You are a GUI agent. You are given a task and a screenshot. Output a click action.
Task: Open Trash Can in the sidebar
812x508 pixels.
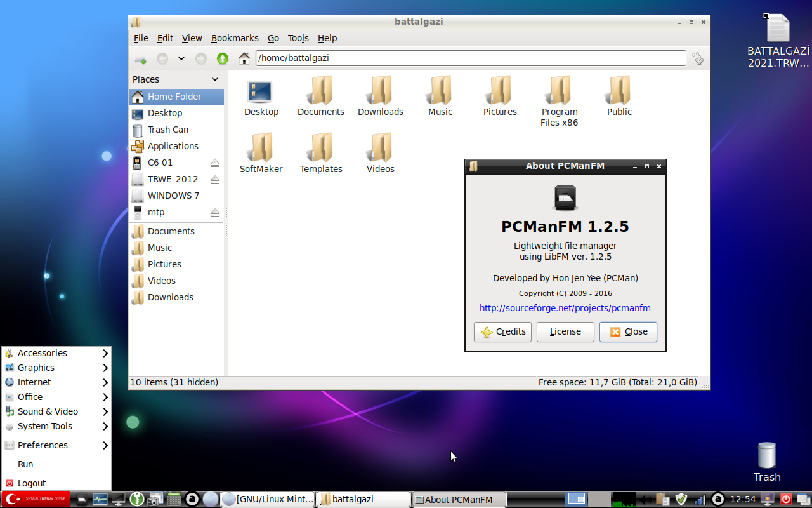click(176, 130)
